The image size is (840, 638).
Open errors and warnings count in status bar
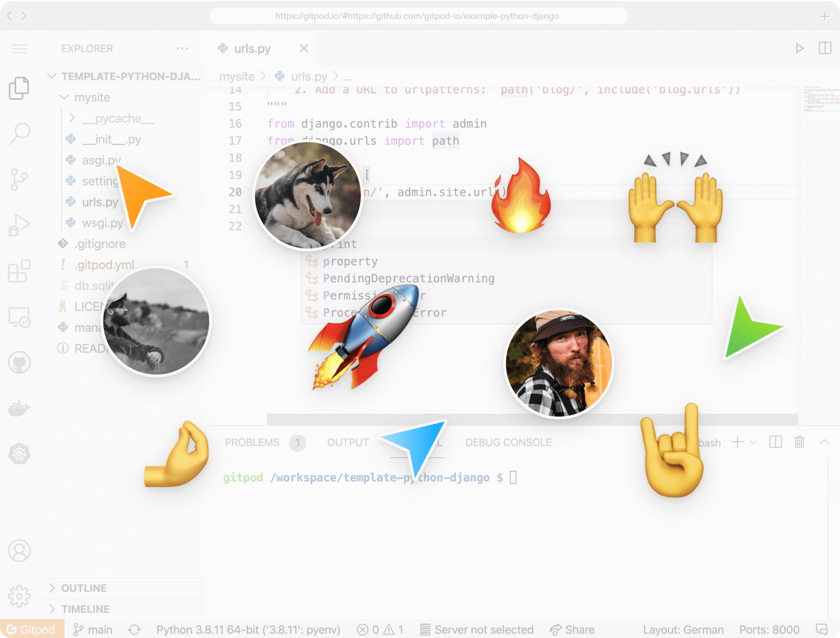(x=380, y=630)
